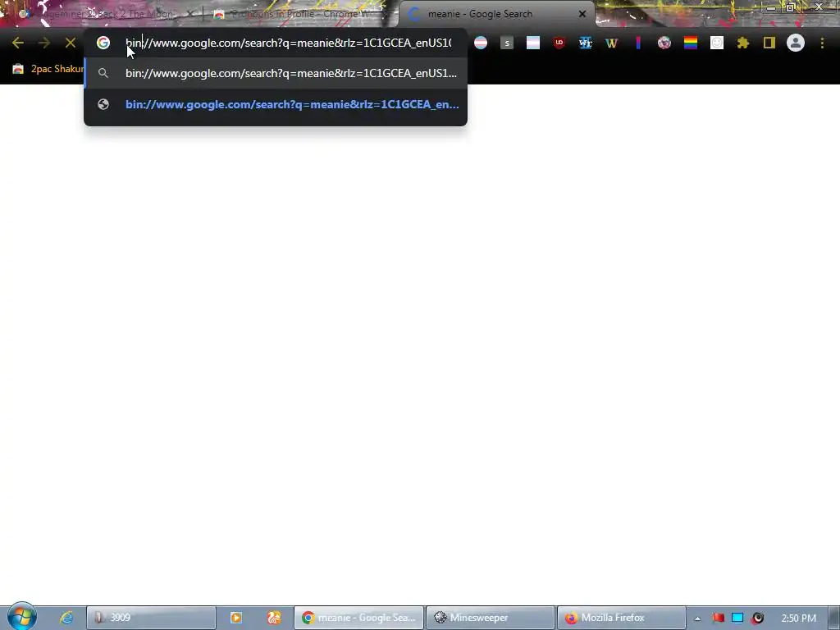Open the round pink avatar extension

664,43
